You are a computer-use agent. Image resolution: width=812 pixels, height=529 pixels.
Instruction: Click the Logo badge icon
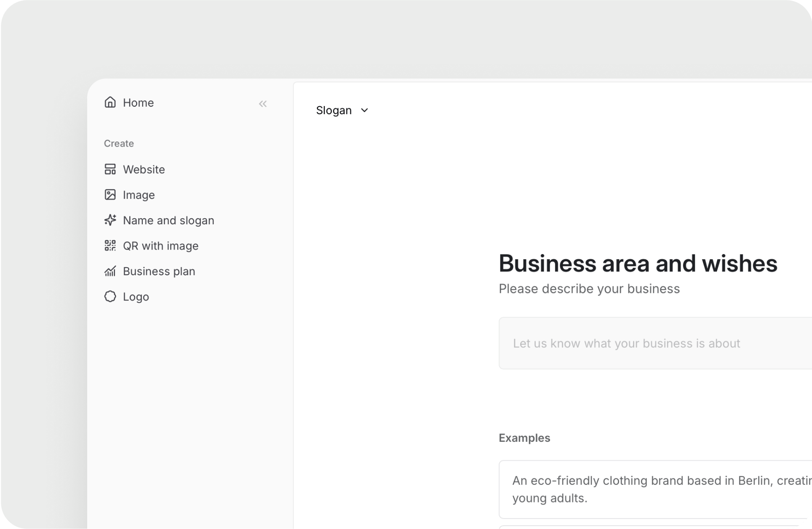(110, 297)
